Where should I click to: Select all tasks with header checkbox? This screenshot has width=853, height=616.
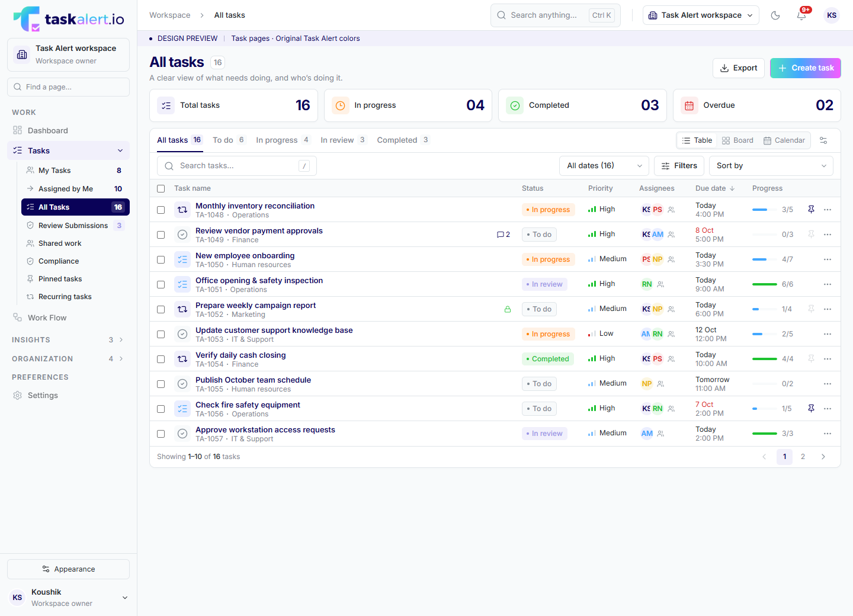pos(161,188)
